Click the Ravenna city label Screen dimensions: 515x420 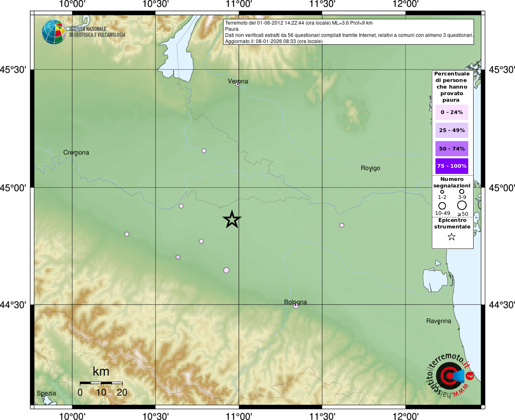[x=438, y=321]
